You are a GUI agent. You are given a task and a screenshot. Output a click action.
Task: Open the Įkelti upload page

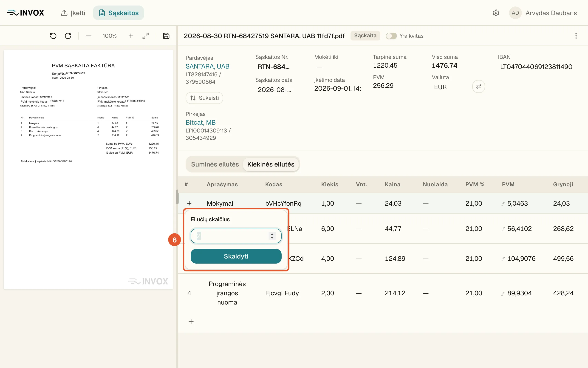click(x=73, y=13)
